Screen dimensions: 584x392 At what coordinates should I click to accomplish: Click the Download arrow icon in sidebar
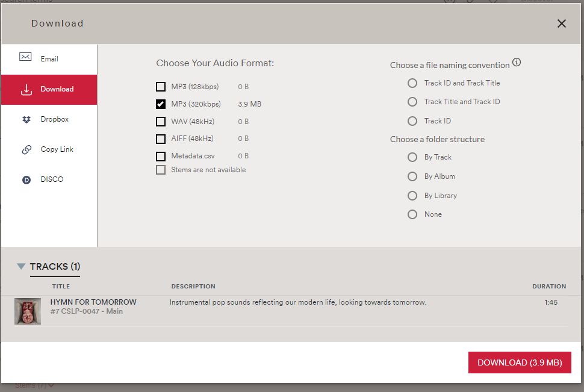click(x=26, y=90)
